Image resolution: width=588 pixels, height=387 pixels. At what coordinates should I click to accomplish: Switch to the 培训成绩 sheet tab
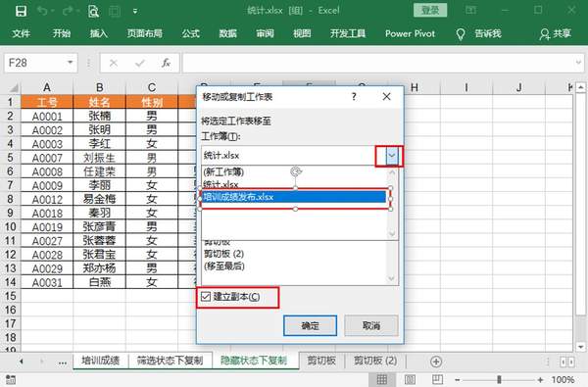pyautogui.click(x=101, y=361)
